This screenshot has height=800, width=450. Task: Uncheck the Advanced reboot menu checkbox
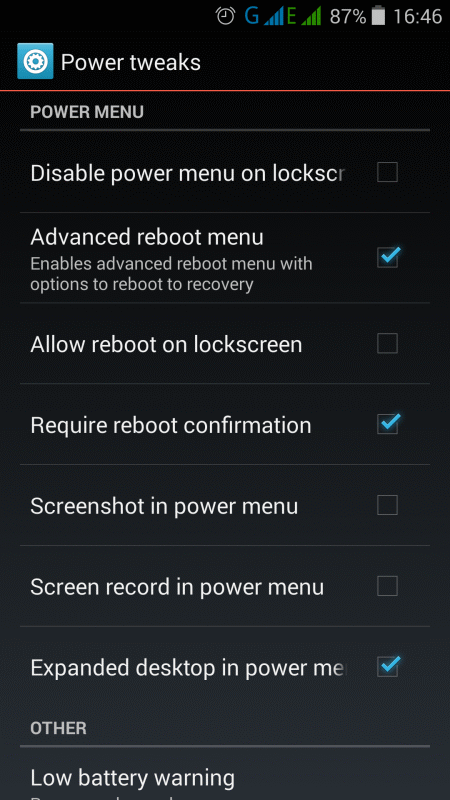pyautogui.click(x=388, y=257)
